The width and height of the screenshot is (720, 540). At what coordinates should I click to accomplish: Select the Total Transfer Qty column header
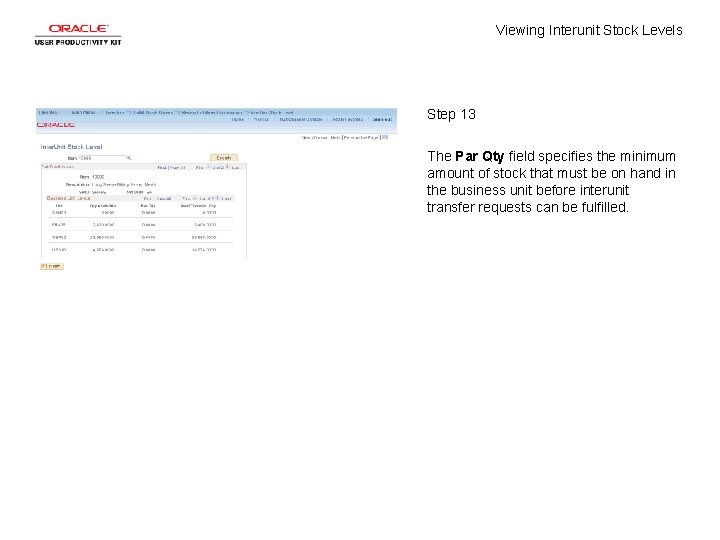tap(198, 206)
